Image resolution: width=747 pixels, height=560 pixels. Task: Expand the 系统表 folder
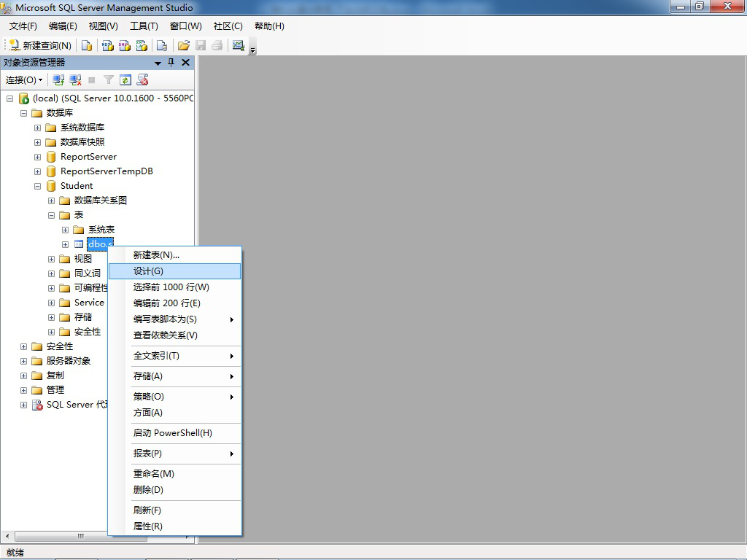click(65, 230)
